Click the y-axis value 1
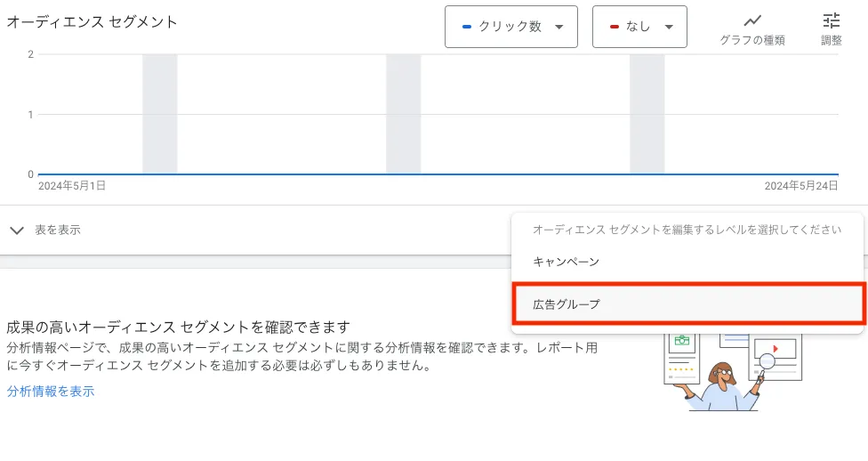The width and height of the screenshot is (868, 461). tap(31, 115)
